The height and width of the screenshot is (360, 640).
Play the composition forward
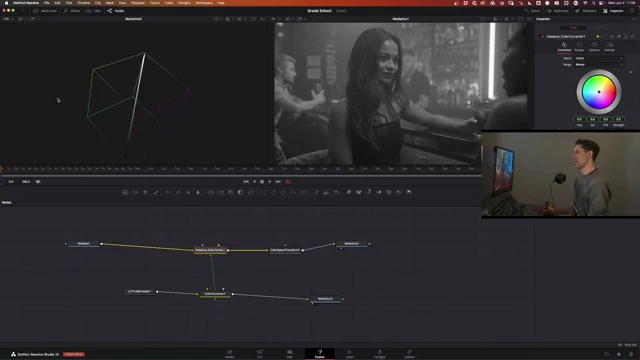[x=269, y=182]
